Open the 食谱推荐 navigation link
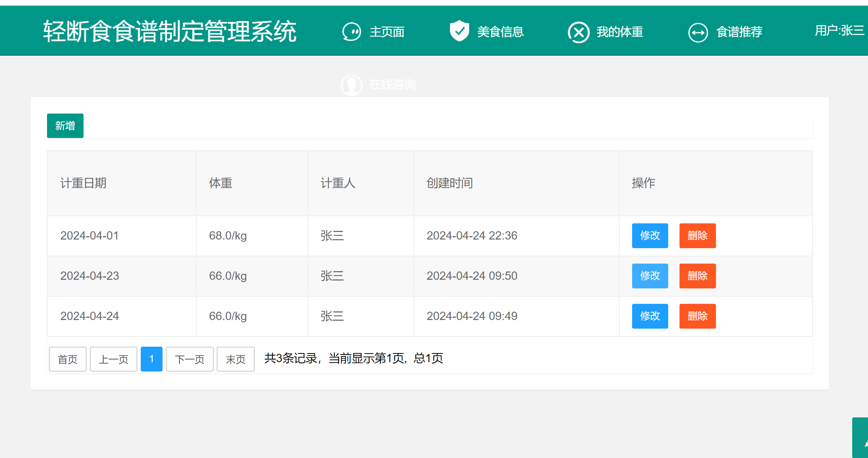 click(x=739, y=32)
